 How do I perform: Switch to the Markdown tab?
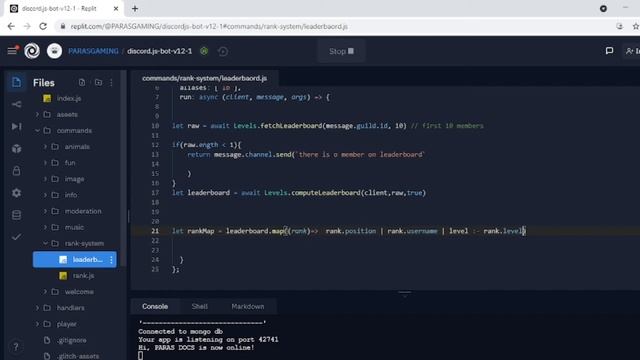coord(248,307)
